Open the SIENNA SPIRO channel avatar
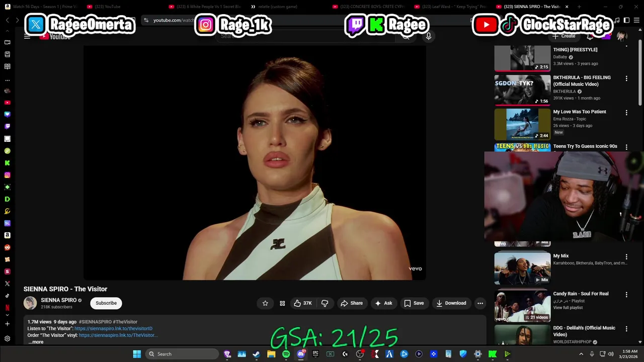The height and width of the screenshot is (362, 644). tap(30, 303)
